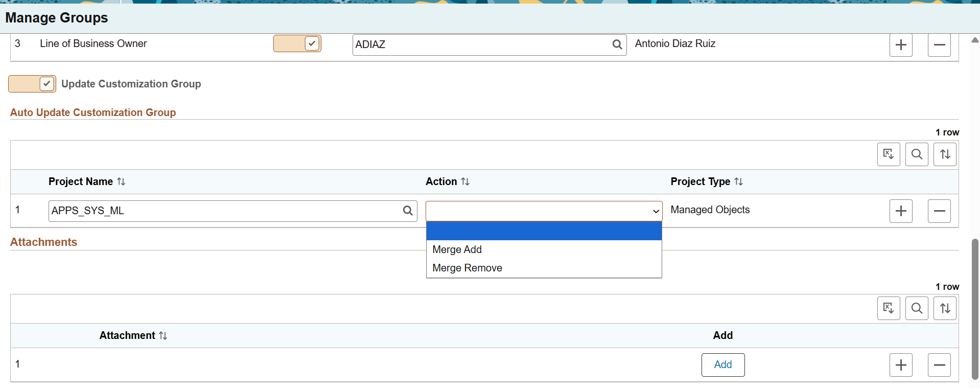Download Attachments grid to Excel
Screen dimensions: 980x388
[x=889, y=308]
